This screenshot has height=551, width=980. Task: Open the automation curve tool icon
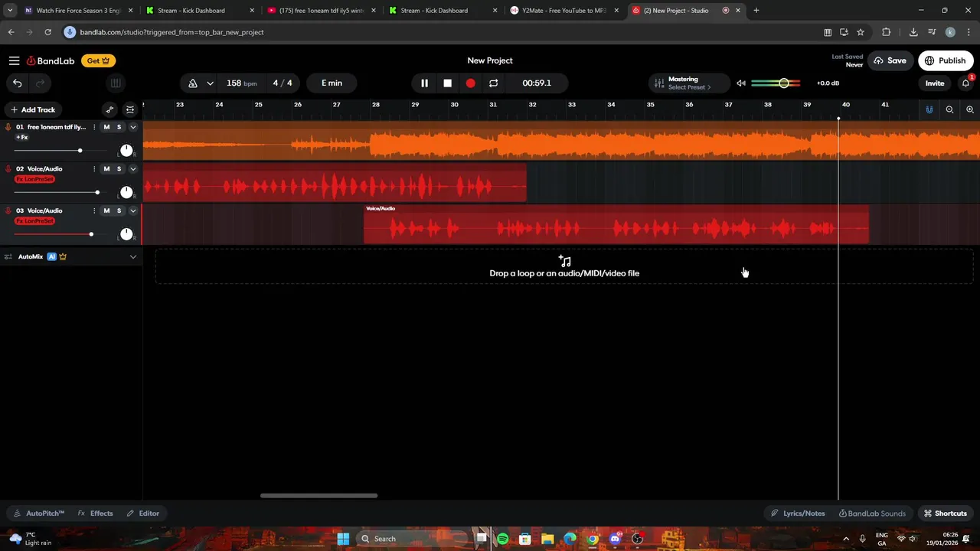(x=109, y=109)
